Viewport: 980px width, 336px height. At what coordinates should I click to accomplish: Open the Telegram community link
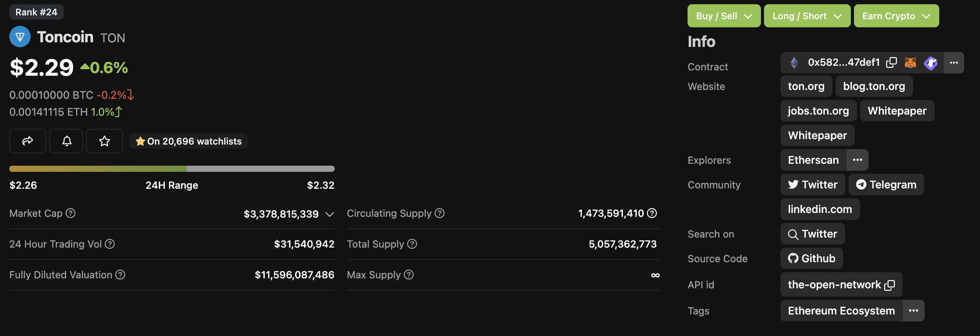tap(886, 185)
